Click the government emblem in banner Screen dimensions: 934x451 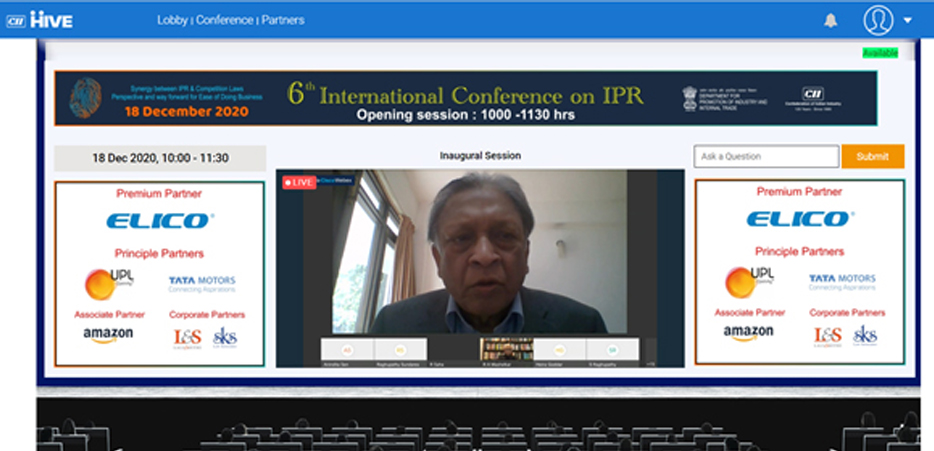(x=689, y=98)
